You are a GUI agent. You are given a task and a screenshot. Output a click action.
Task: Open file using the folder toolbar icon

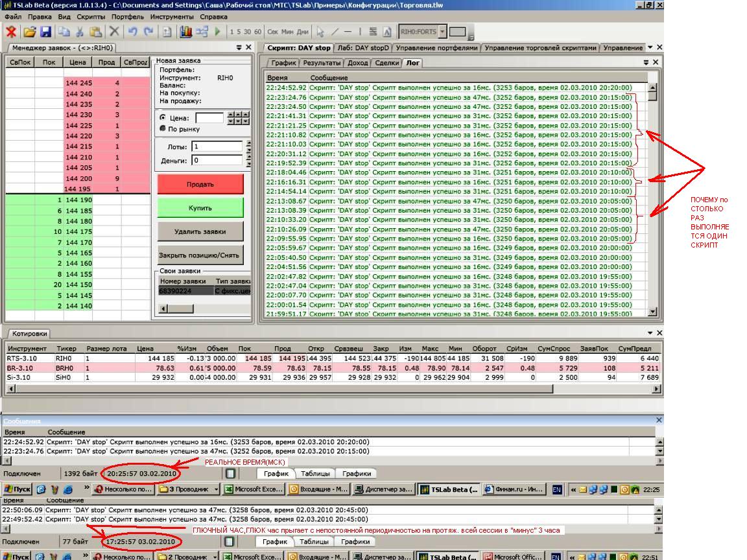(29, 32)
